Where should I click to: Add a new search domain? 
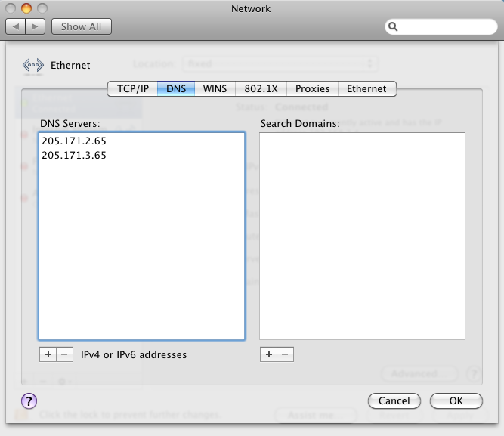pyautogui.click(x=268, y=354)
